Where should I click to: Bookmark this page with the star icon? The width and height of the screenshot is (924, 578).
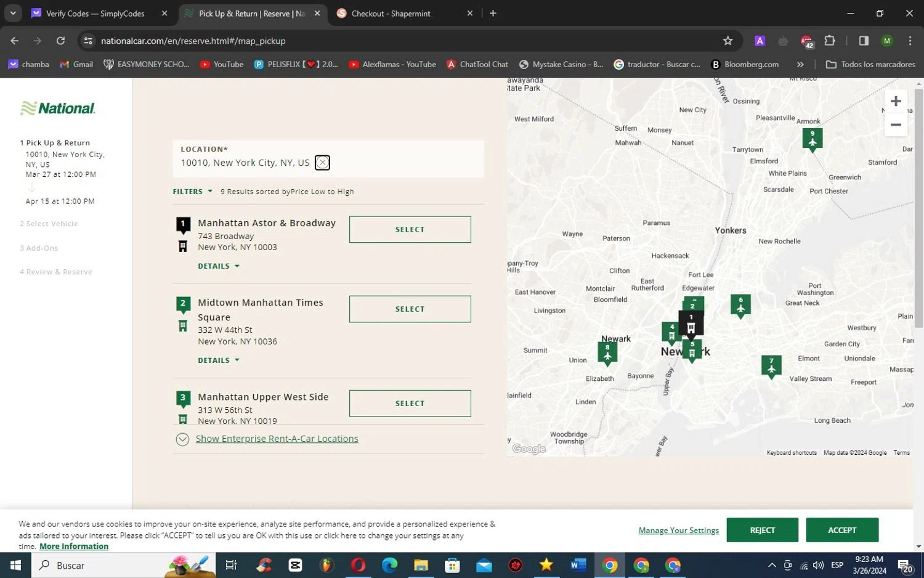(x=727, y=41)
